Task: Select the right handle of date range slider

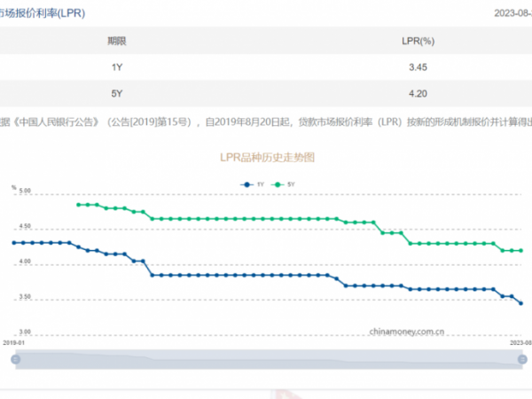Action: point(520,358)
